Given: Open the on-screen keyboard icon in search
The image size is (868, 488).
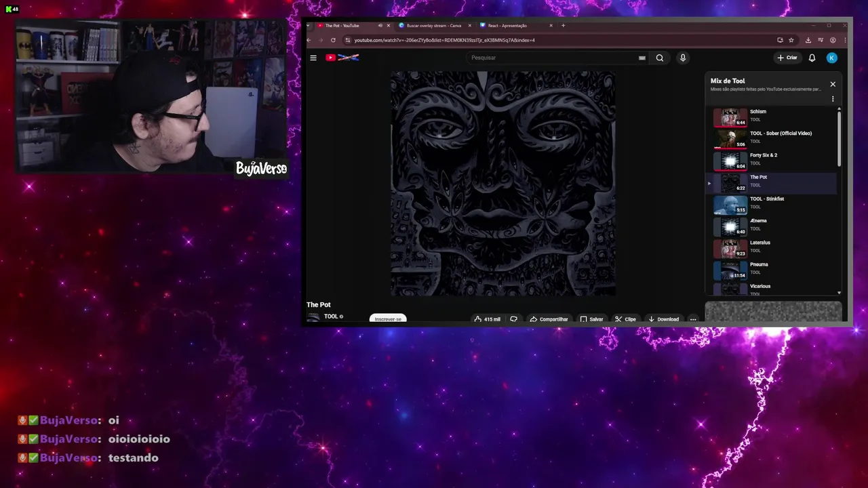Looking at the screenshot, I should 642,58.
